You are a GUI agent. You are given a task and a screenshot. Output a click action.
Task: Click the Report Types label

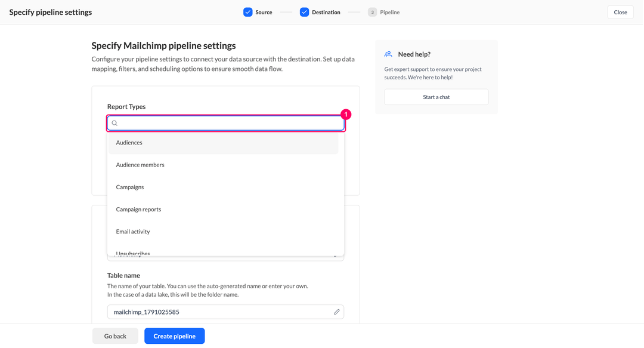(x=126, y=106)
